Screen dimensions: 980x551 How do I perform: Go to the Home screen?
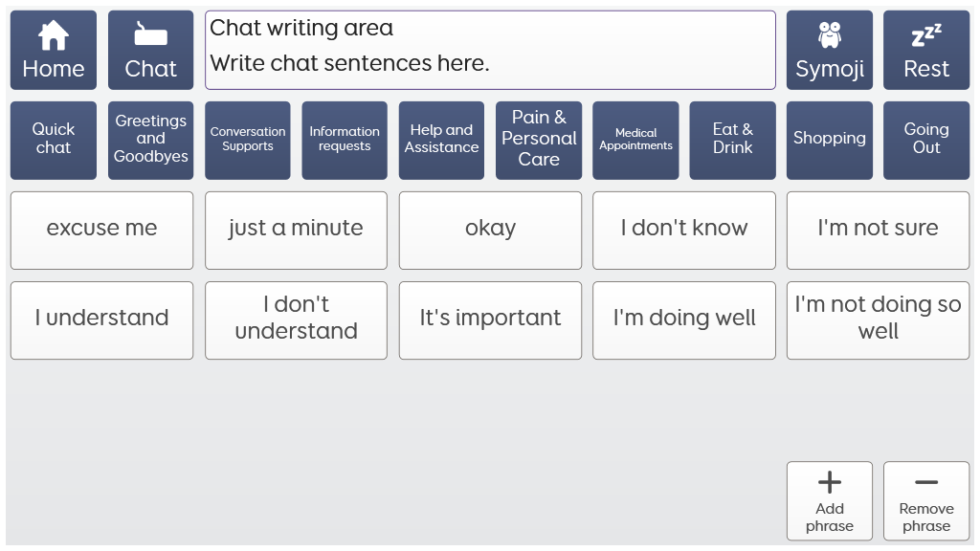(x=54, y=50)
